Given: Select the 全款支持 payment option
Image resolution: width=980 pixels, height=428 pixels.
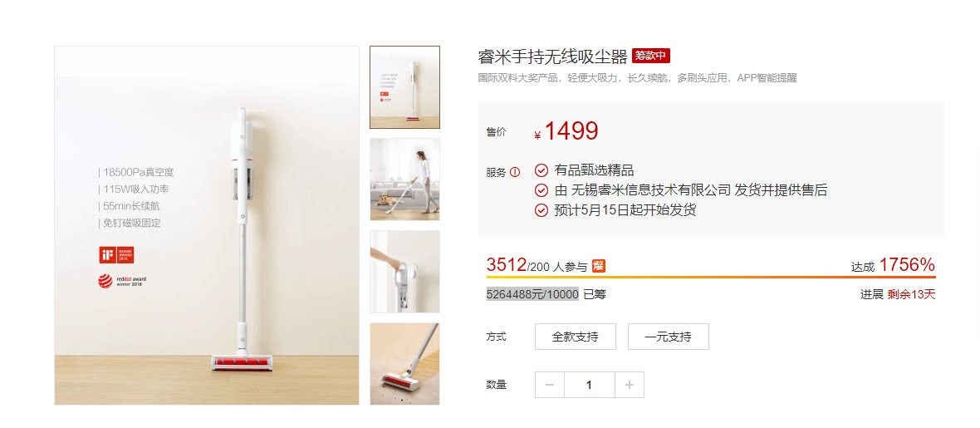Looking at the screenshot, I should 575,337.
